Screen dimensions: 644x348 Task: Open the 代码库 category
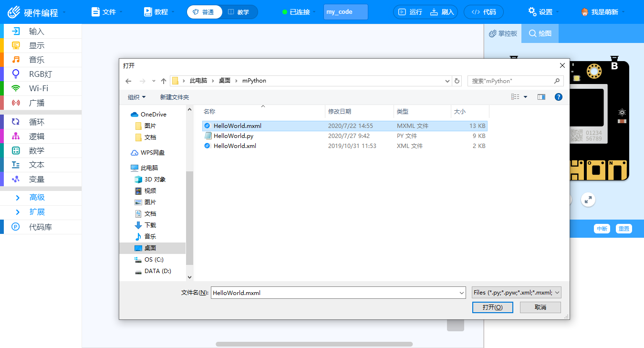click(x=41, y=227)
